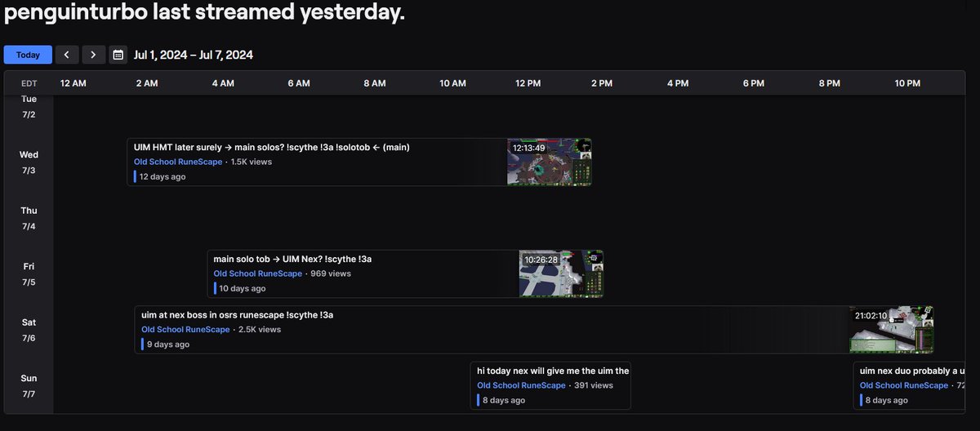Click Old School RuneScape link under hi today nex
This screenshot has width=980, height=431.
point(521,385)
